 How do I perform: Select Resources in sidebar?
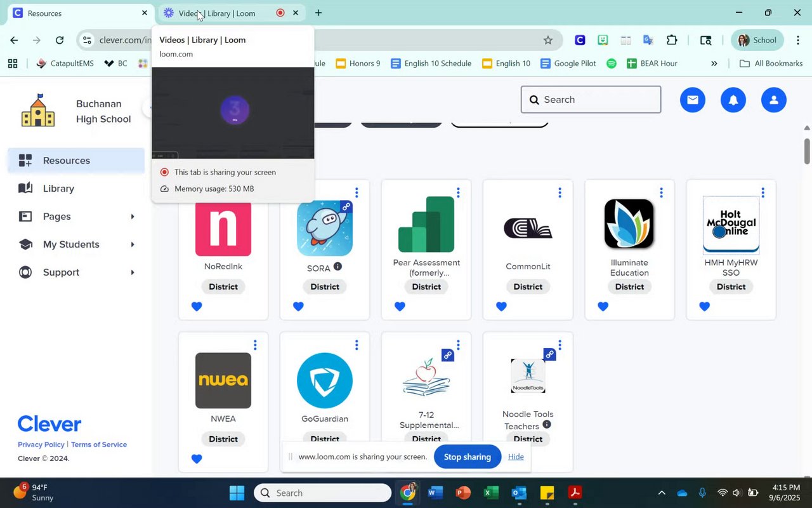click(x=76, y=161)
